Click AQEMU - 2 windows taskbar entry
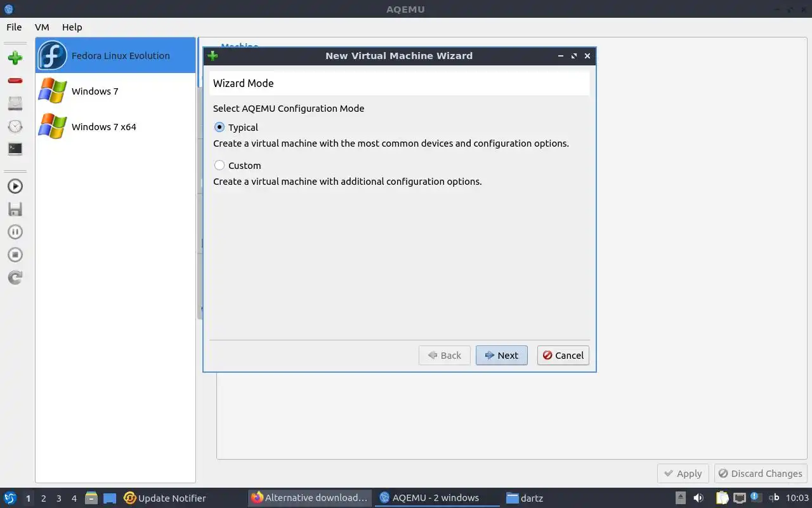This screenshot has width=812, height=508. click(436, 498)
